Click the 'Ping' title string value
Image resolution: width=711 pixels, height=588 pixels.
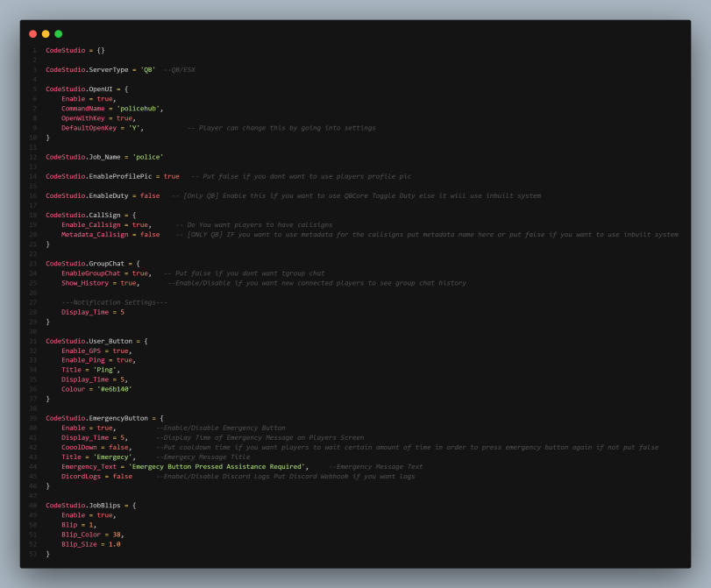104,370
